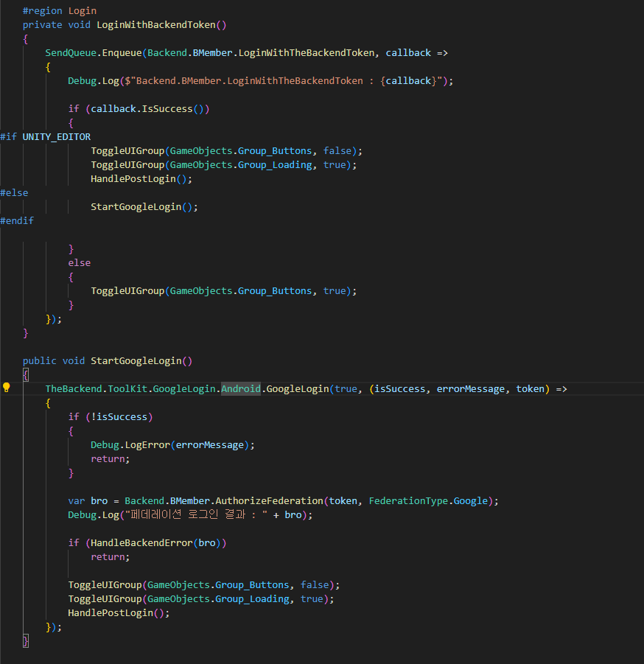Click the 'else' keyword after the success block
The width and height of the screenshot is (644, 664).
pyautogui.click(x=79, y=263)
